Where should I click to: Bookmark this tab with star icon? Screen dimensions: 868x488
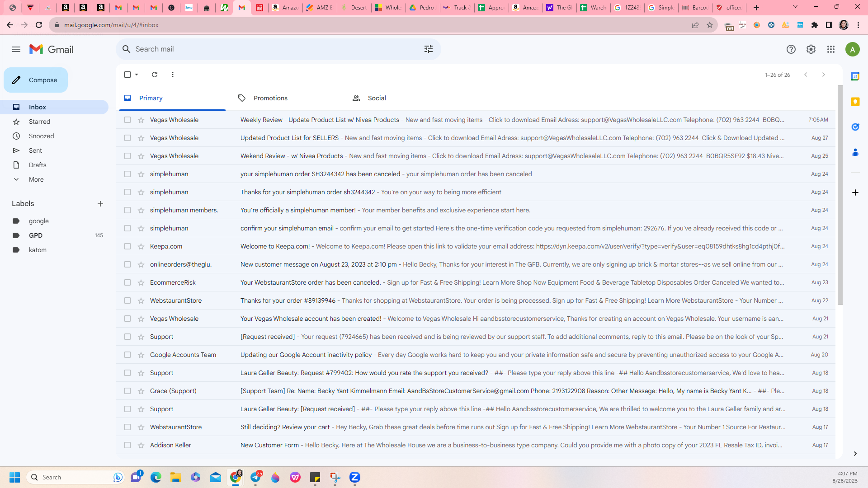coord(710,25)
